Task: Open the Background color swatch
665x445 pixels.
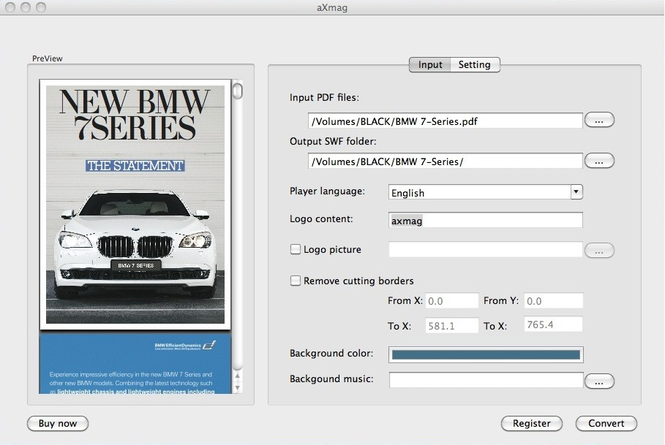Action: (486, 355)
